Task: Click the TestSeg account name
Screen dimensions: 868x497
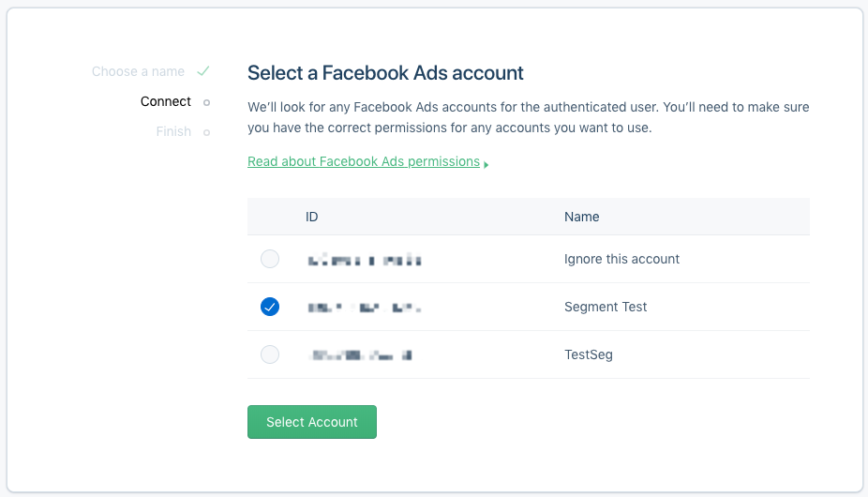Action: [x=589, y=354]
